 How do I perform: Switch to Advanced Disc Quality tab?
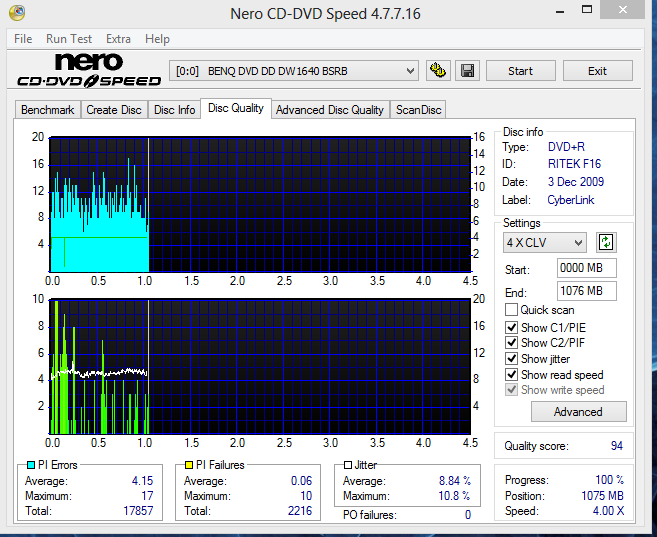330,110
